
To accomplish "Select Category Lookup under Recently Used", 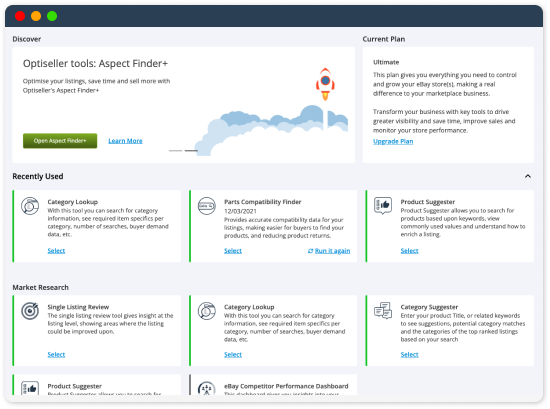I will click(56, 250).
